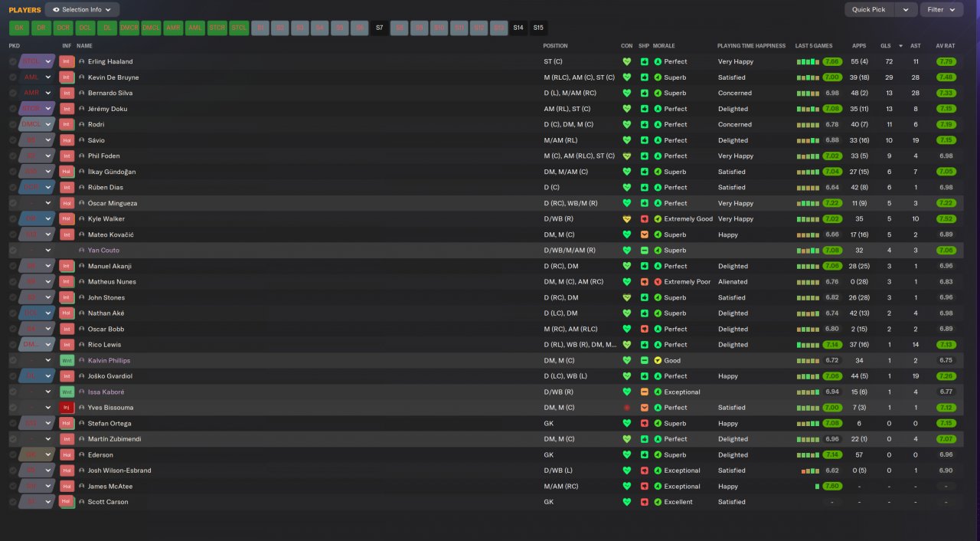Open Erling Haaland's player profile

click(110, 61)
